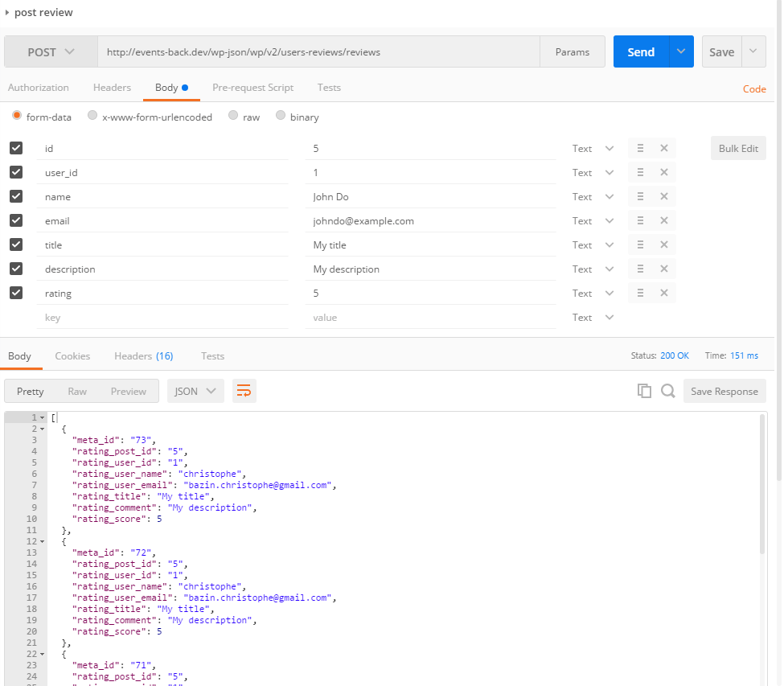Open the POST method dropdown
Screen dimensions: 784x686
[x=51, y=52]
